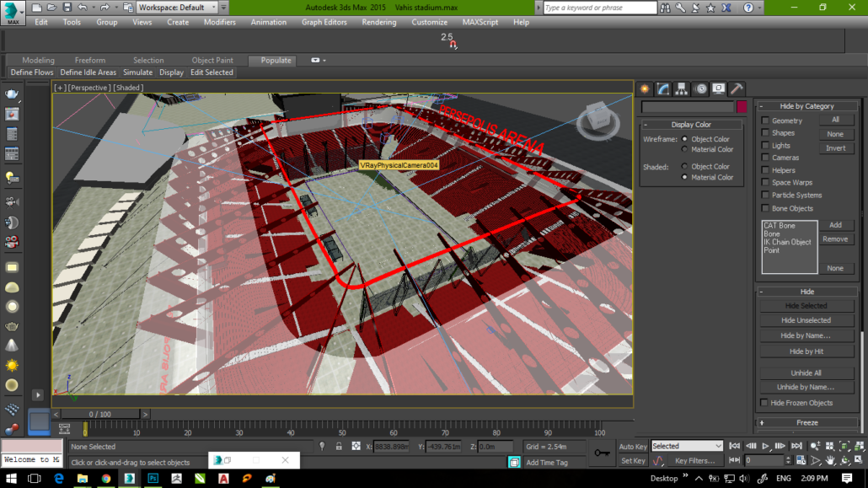Open the Graph Editors menu
The image size is (868, 488).
(324, 22)
